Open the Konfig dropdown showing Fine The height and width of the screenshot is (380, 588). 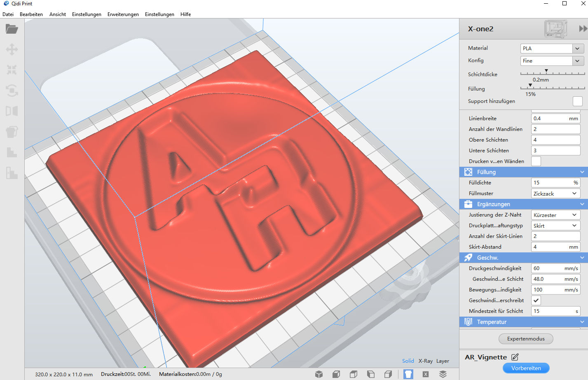552,61
